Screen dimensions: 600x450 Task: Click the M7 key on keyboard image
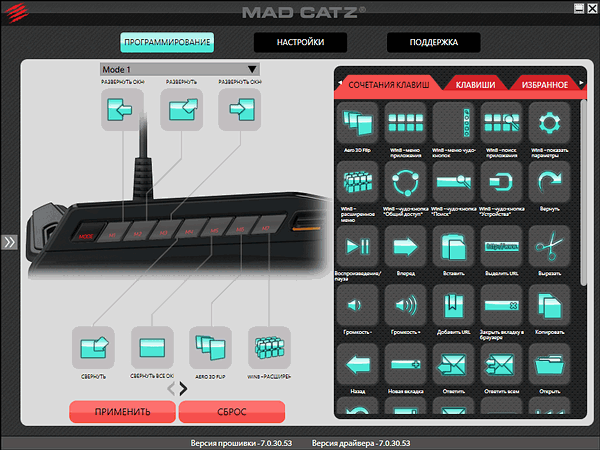[x=267, y=226]
